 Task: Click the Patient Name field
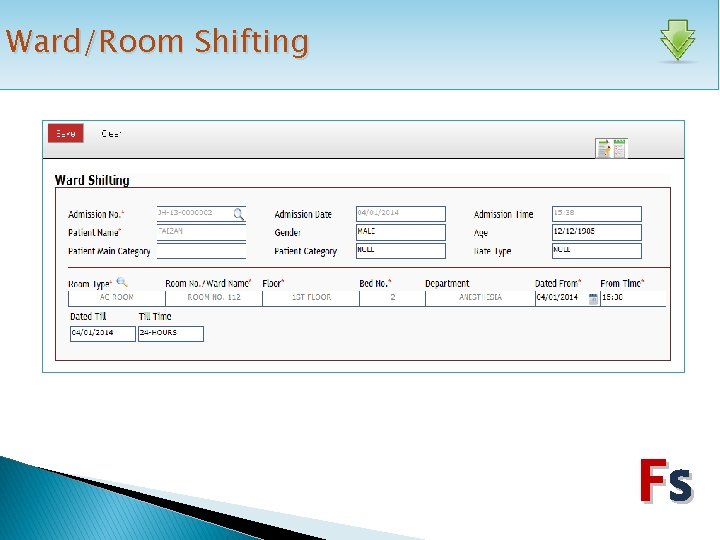(x=201, y=232)
